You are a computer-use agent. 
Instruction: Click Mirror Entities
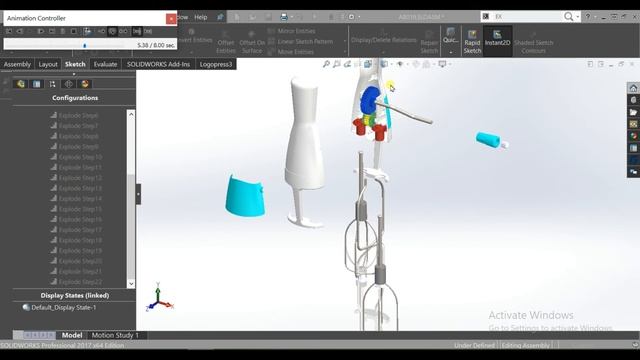pos(291,31)
